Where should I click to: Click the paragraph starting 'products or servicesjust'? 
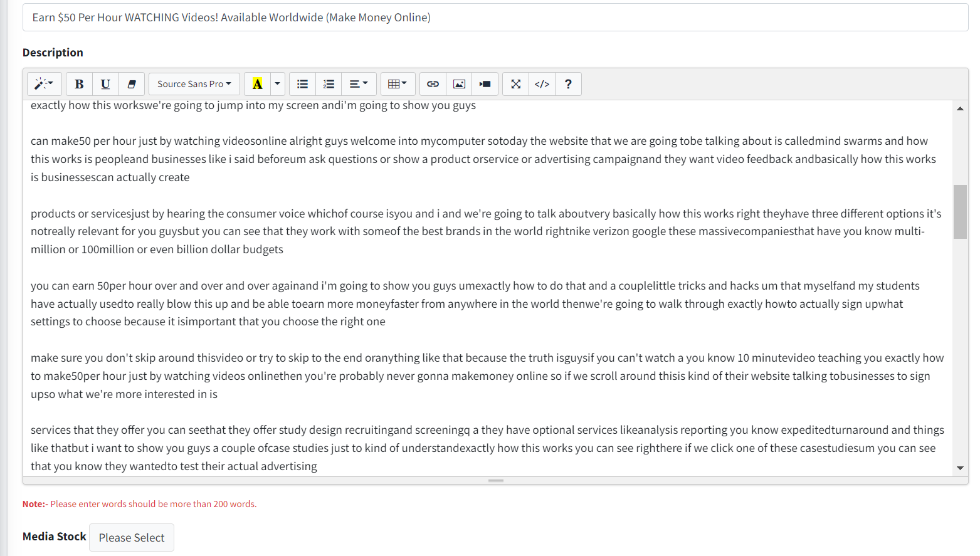pos(487,231)
